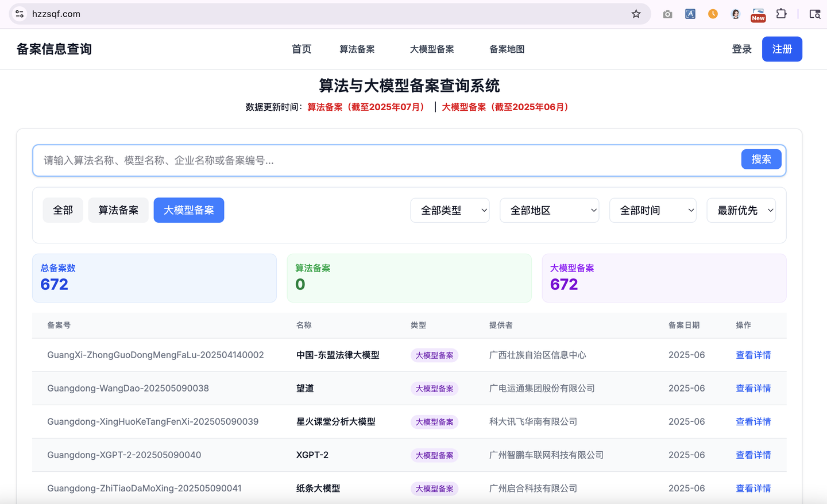View details for 中国-东盟法律大模型

pyautogui.click(x=753, y=355)
